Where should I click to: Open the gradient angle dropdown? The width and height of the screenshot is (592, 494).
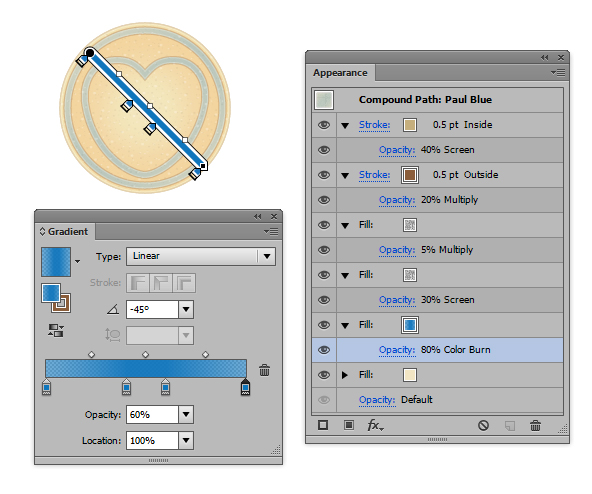coord(186,310)
